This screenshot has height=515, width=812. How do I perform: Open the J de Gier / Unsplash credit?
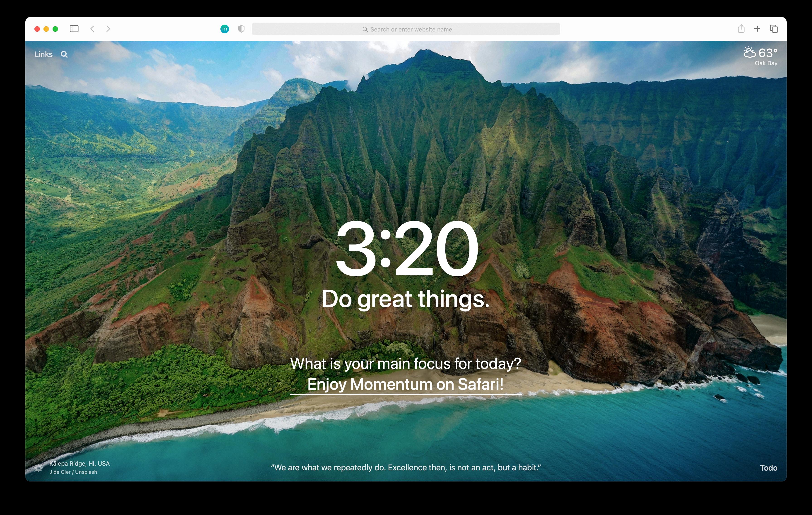pyautogui.click(x=73, y=472)
